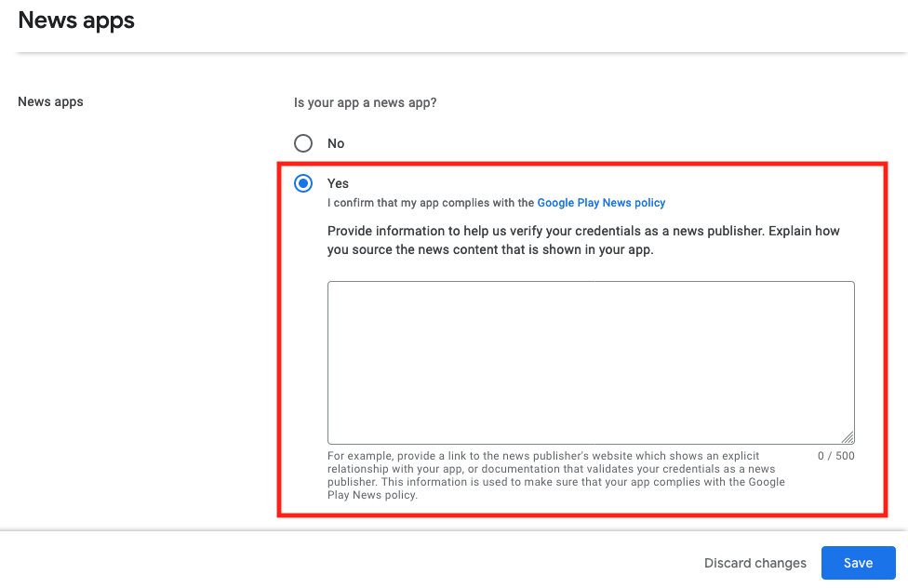Click the blue Save button
The height and width of the screenshot is (588, 908).
tap(858, 563)
